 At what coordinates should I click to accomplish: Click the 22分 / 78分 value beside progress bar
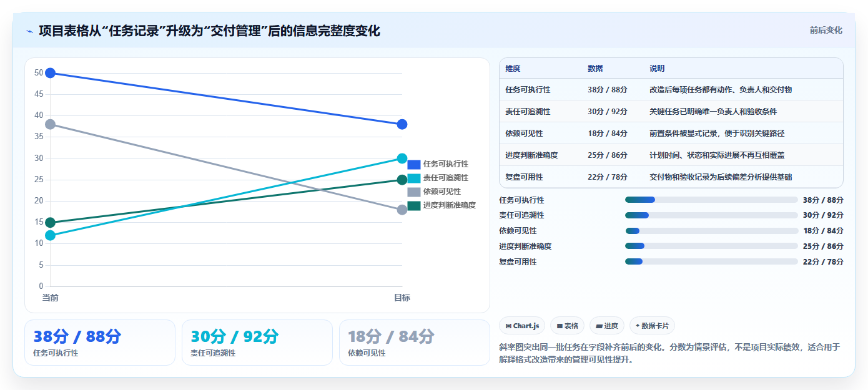pyautogui.click(x=823, y=262)
